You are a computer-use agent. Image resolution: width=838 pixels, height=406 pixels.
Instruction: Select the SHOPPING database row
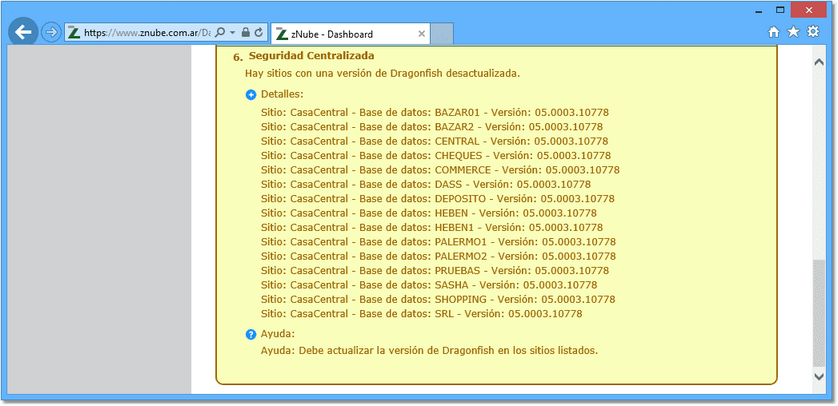[x=438, y=299]
